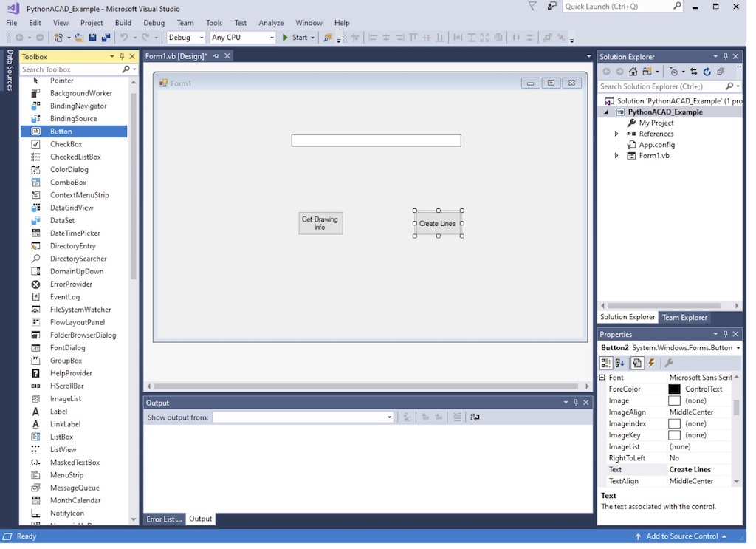
Task: Click Refresh icon in Solution Explorer
Action: [707, 72]
